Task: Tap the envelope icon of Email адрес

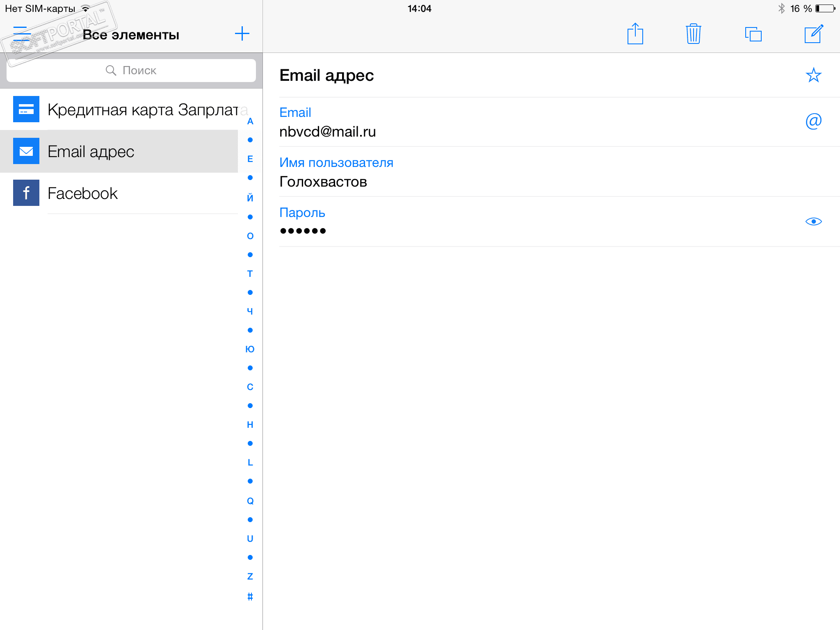Action: (26, 151)
